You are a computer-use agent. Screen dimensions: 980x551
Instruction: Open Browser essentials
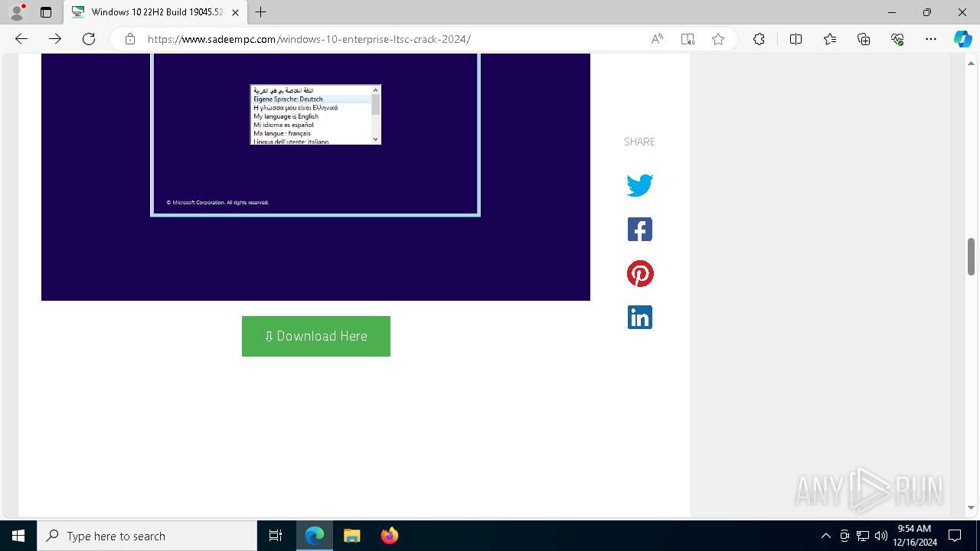[897, 39]
